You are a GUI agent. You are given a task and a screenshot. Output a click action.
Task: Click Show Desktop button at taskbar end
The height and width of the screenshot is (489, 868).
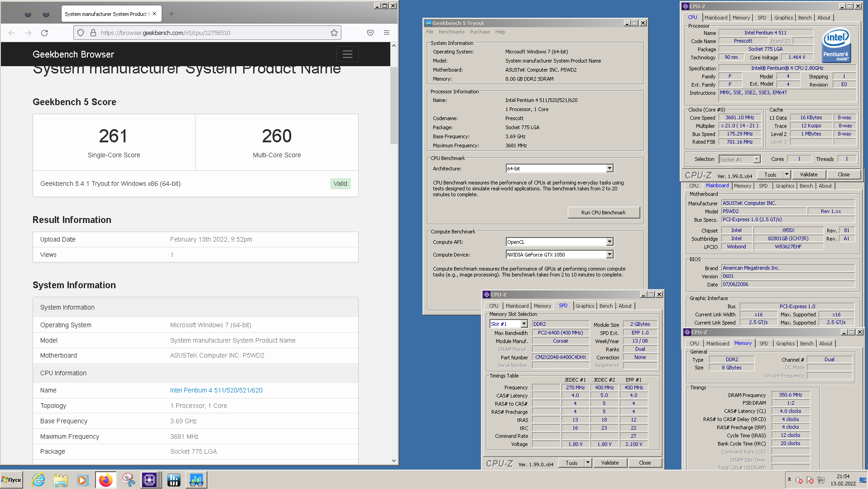[863, 480]
